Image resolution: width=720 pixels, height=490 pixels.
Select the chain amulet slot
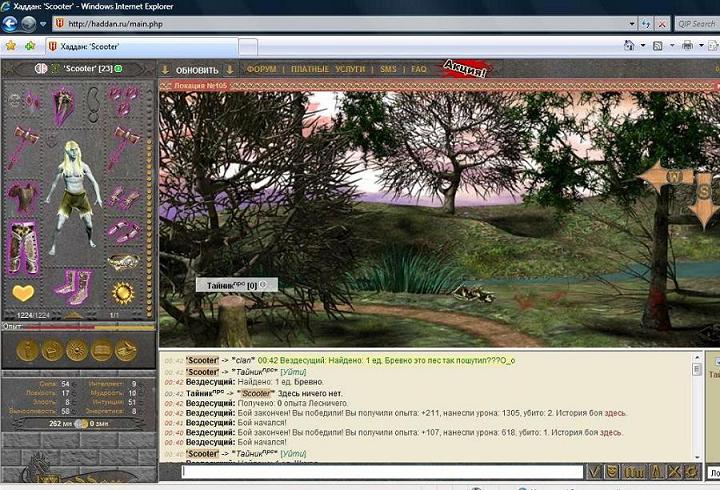(x=93, y=104)
